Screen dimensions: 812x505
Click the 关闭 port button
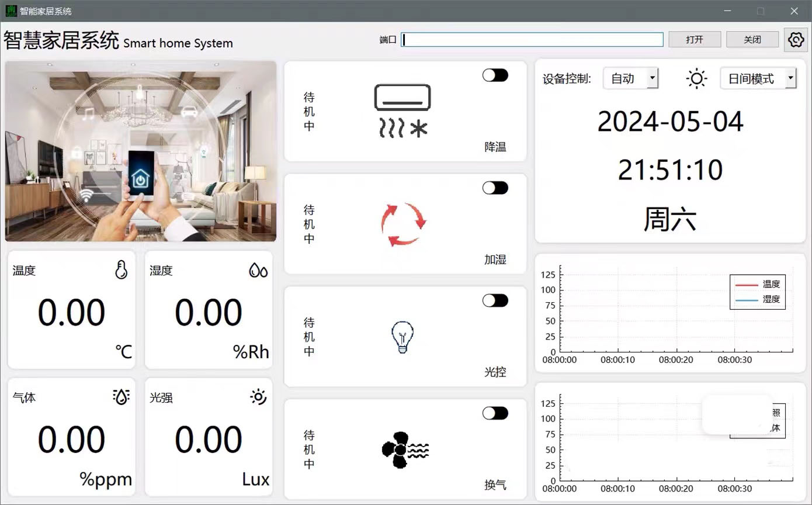click(x=752, y=40)
